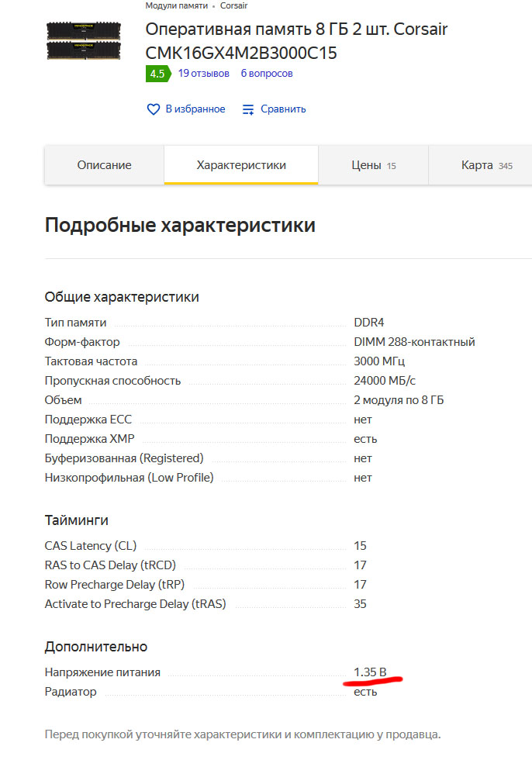
Task: Open the Модули памяти breadcrumb
Action: click(x=176, y=6)
